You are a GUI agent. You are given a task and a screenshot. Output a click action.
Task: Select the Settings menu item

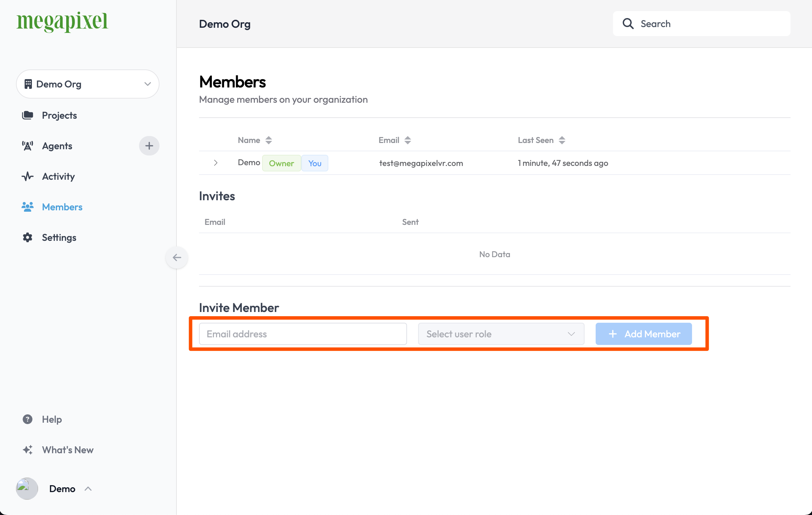tap(59, 237)
